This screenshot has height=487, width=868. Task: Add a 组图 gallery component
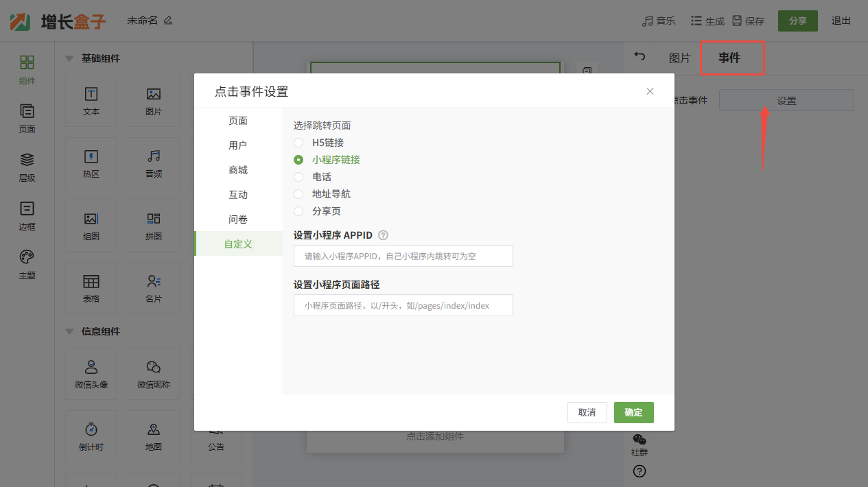tap(91, 226)
